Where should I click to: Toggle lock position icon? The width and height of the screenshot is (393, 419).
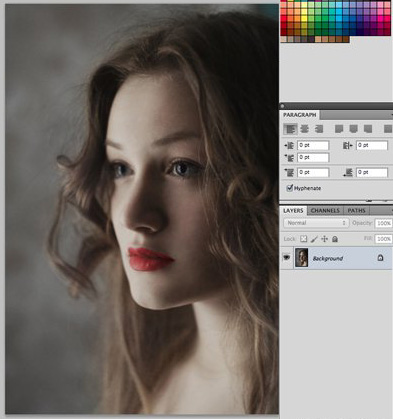(x=324, y=239)
